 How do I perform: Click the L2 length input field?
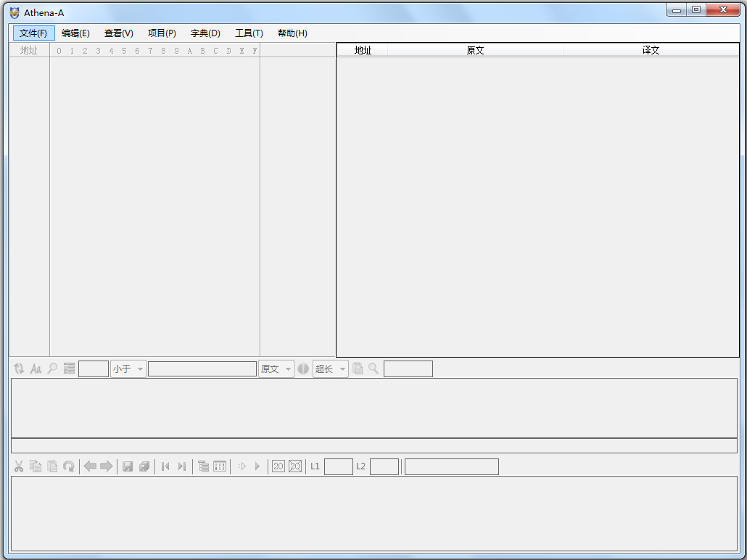(x=384, y=466)
